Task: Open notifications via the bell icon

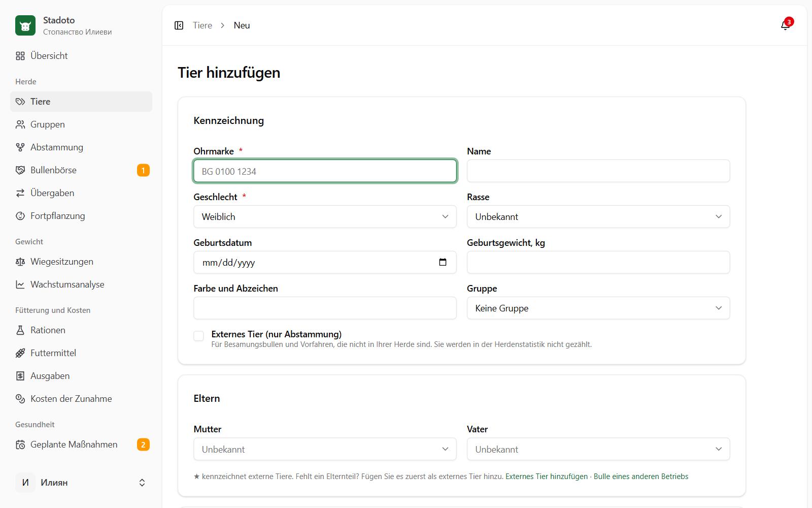Action: click(785, 25)
